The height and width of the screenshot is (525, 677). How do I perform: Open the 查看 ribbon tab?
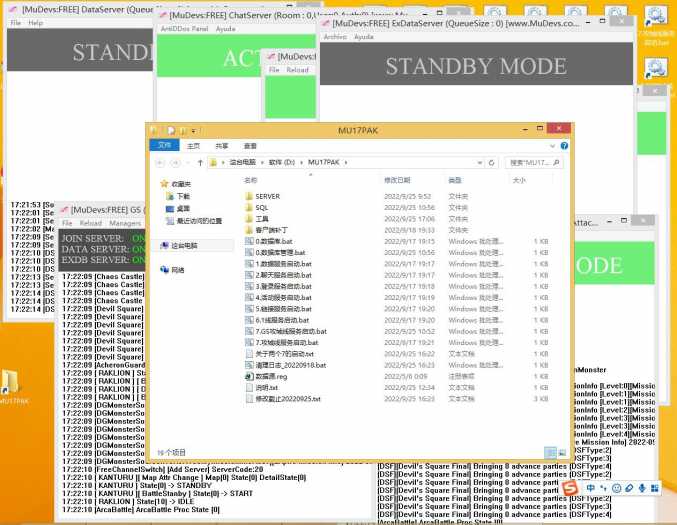click(250, 146)
